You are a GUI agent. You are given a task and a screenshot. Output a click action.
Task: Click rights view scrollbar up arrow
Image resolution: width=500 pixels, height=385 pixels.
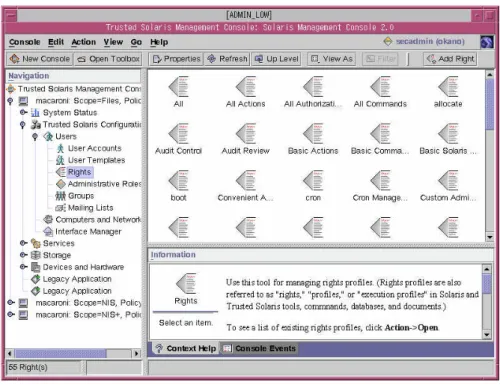tap(490, 75)
